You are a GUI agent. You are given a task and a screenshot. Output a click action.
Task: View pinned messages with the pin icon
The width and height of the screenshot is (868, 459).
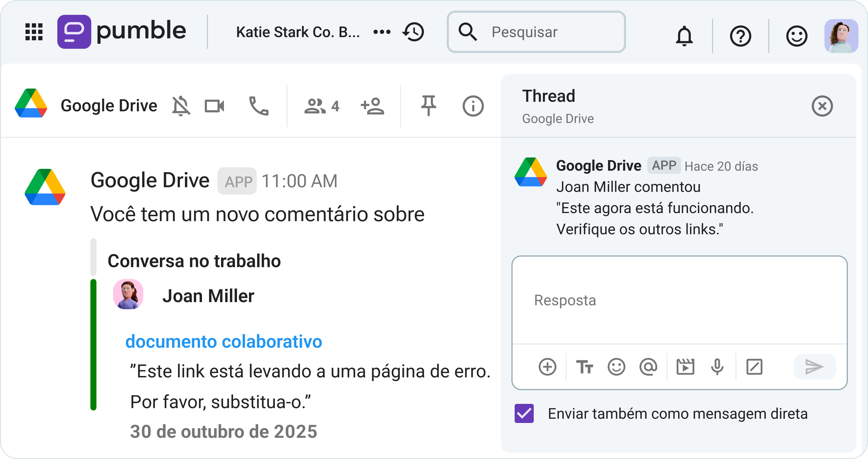point(428,105)
